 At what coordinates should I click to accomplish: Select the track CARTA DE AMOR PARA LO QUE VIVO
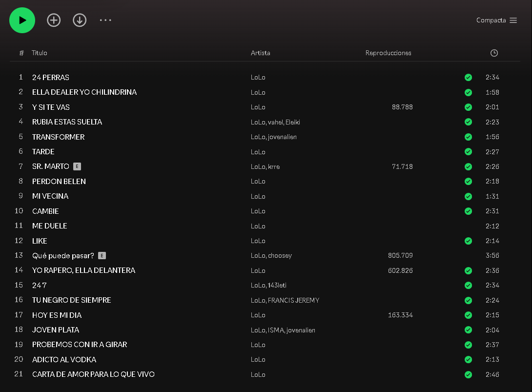[93, 374]
